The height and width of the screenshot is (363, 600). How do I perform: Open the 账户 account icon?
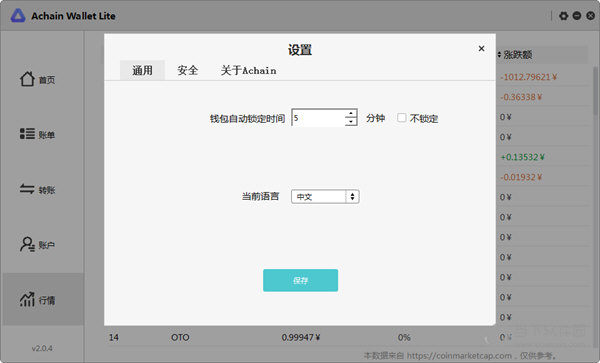tap(27, 244)
